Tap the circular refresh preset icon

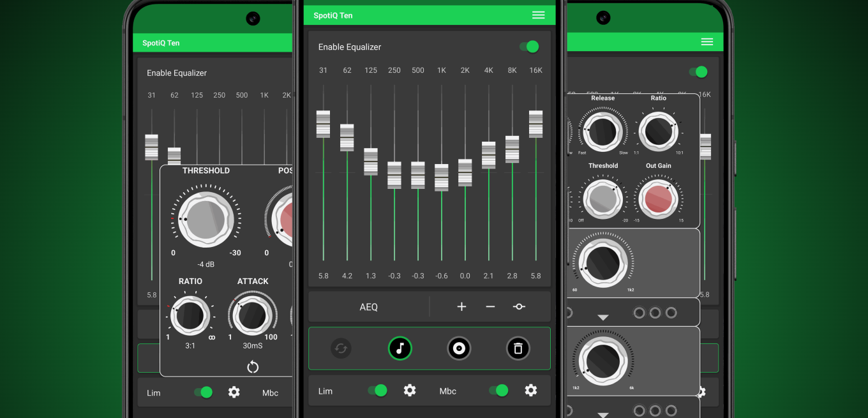point(341,348)
